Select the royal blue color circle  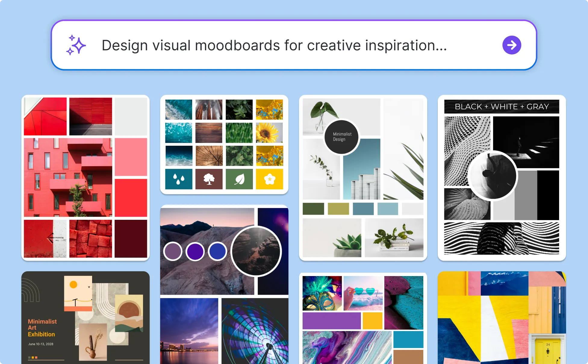tap(217, 251)
